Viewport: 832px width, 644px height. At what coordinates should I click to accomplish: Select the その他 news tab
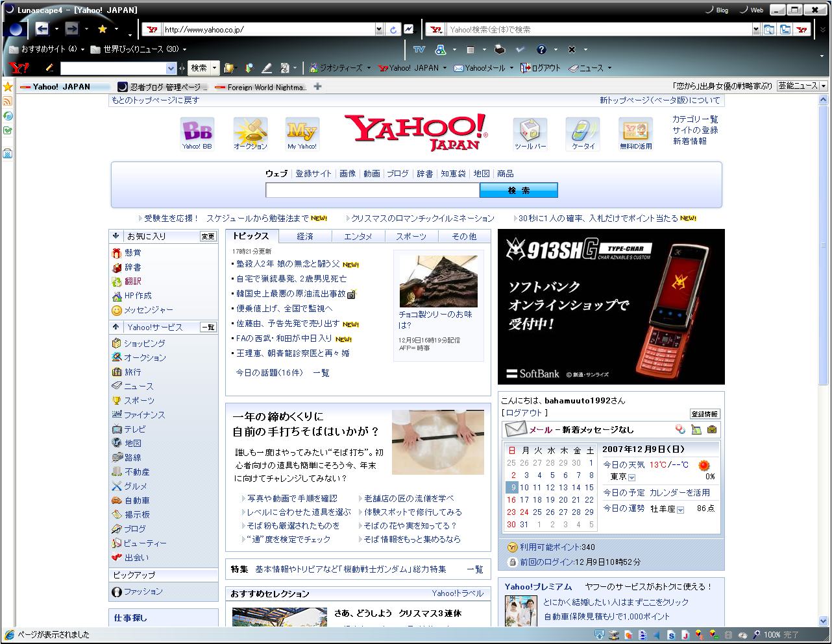(x=464, y=236)
